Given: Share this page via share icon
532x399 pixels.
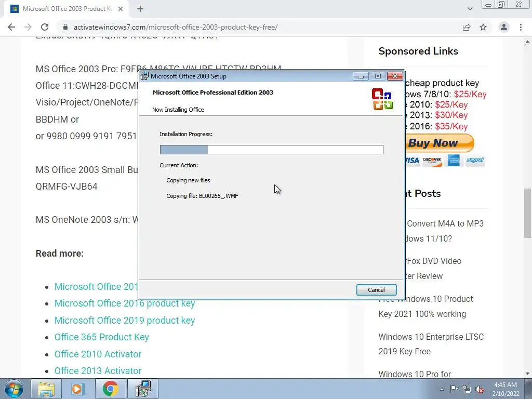Looking at the screenshot, I should (x=467, y=27).
